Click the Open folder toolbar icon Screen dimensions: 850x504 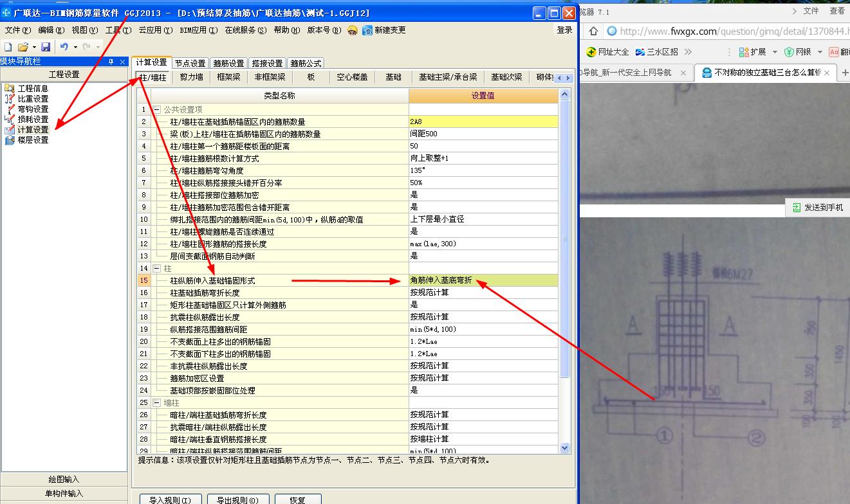point(23,47)
